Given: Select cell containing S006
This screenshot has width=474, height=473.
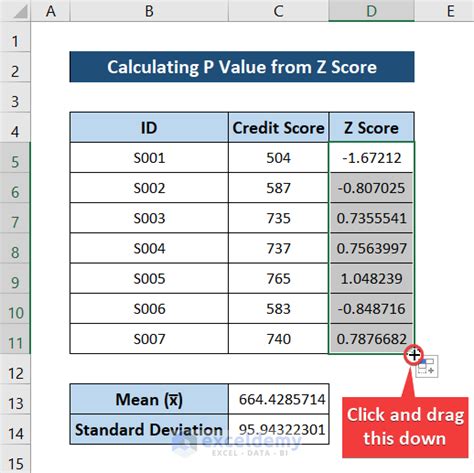Looking at the screenshot, I should coord(149,309).
